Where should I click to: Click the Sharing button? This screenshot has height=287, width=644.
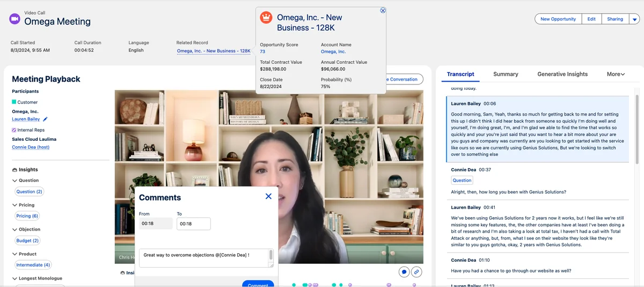[x=615, y=19]
